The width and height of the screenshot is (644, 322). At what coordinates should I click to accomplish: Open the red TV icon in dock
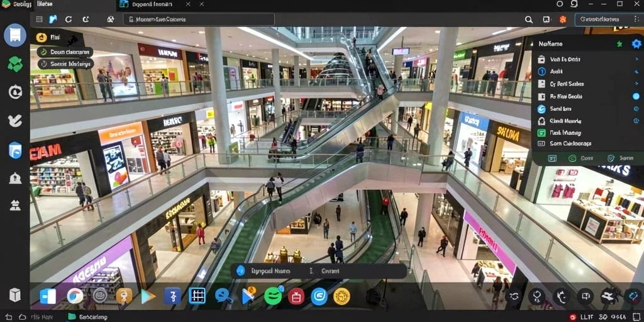tap(296, 296)
